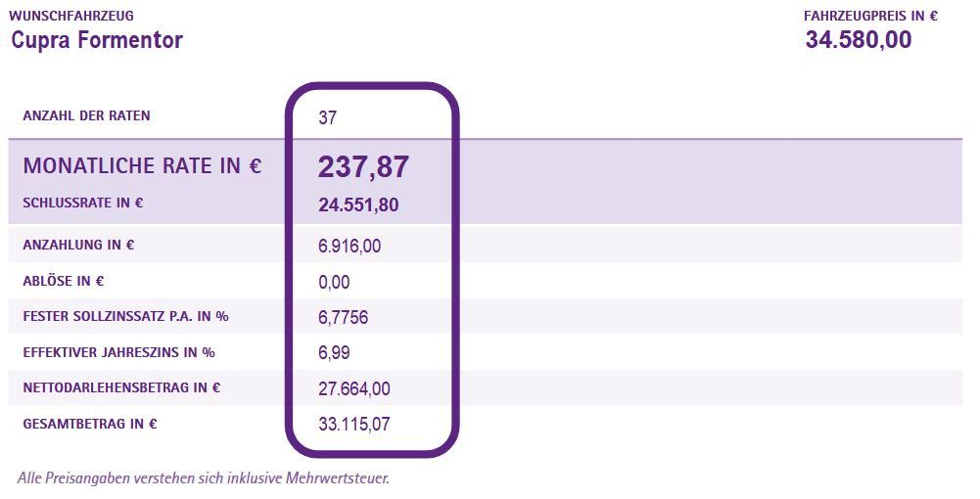Select the Wunschfahrzeug heading label

tap(71, 16)
